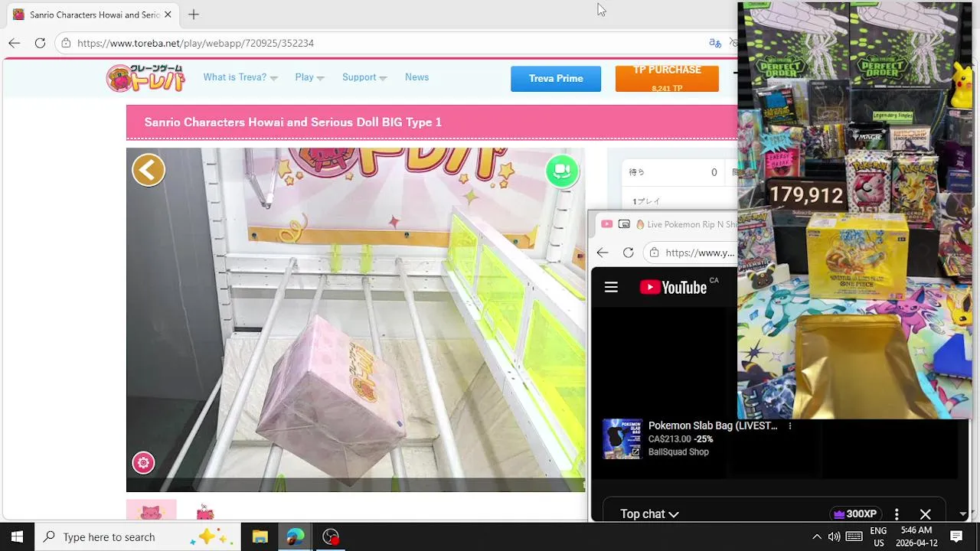Expand the What is Treva? menu
The width and height of the screenshot is (980, 551).
tap(240, 77)
